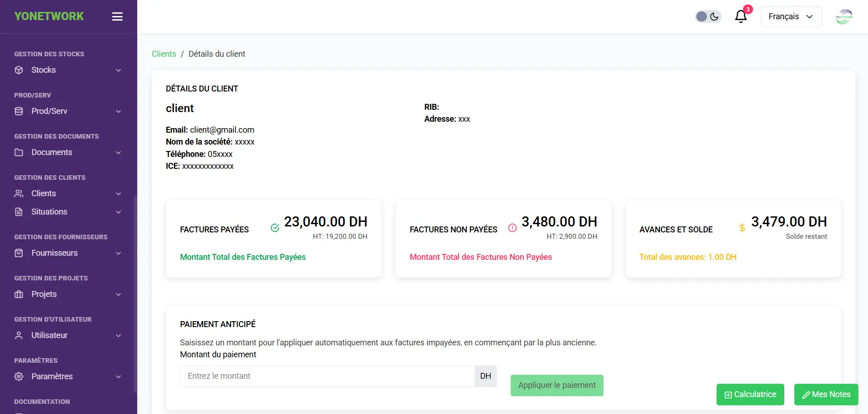Open the Paramètres gear icon
Viewport: 868px width, 414px height.
(x=19, y=376)
